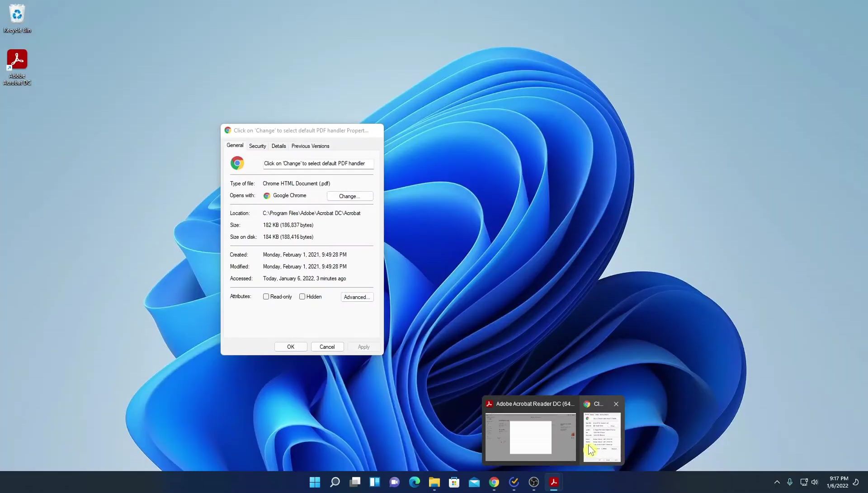Switch to the Previous Versions tab
This screenshot has width=868, height=493.
(311, 146)
